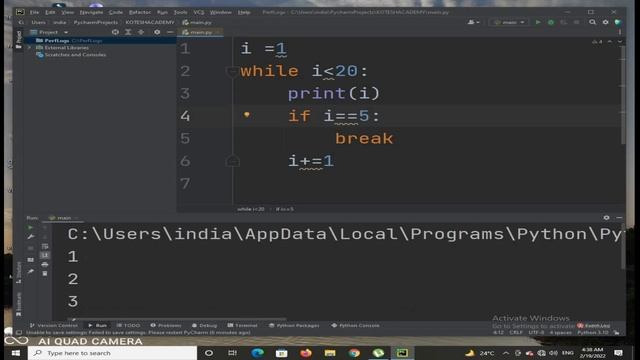The image size is (640, 360).
Task: Click the warnings count indicator in editor
Action: pyautogui.click(x=597, y=42)
